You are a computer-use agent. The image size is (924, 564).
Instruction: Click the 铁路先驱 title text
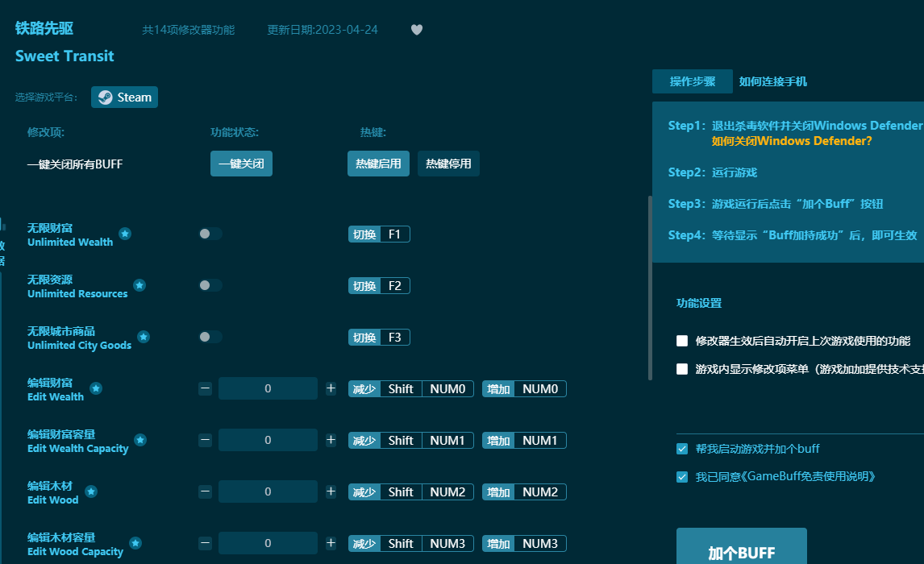[44, 28]
